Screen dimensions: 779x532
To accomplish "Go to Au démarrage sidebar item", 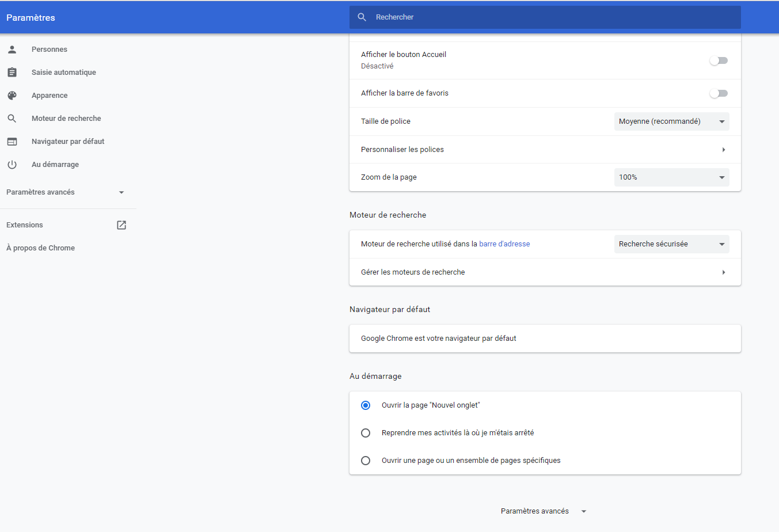I will click(55, 165).
